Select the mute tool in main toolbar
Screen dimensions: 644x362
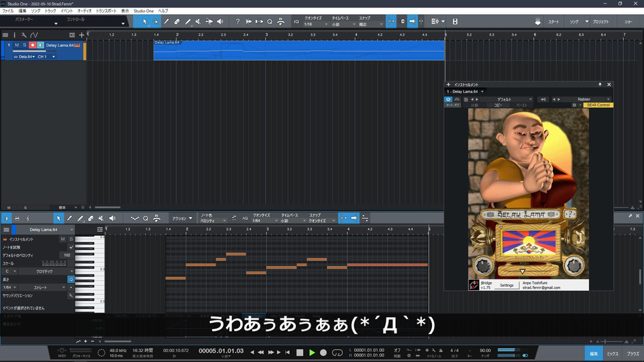pos(199,21)
